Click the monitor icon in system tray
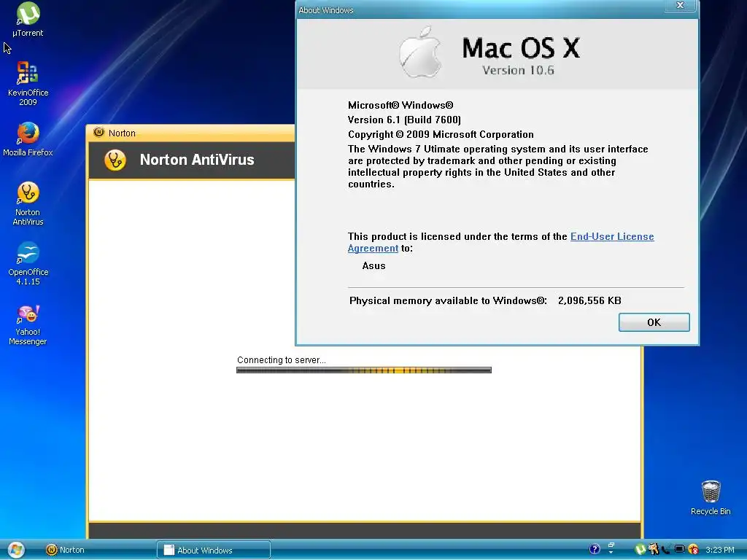The height and width of the screenshot is (560, 747). (680, 549)
